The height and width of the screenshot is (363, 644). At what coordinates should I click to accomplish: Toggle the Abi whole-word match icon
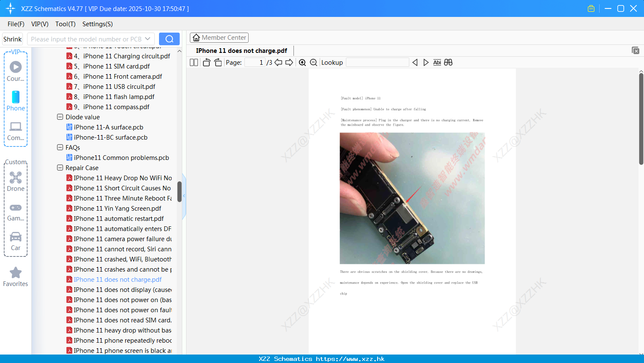click(x=437, y=62)
